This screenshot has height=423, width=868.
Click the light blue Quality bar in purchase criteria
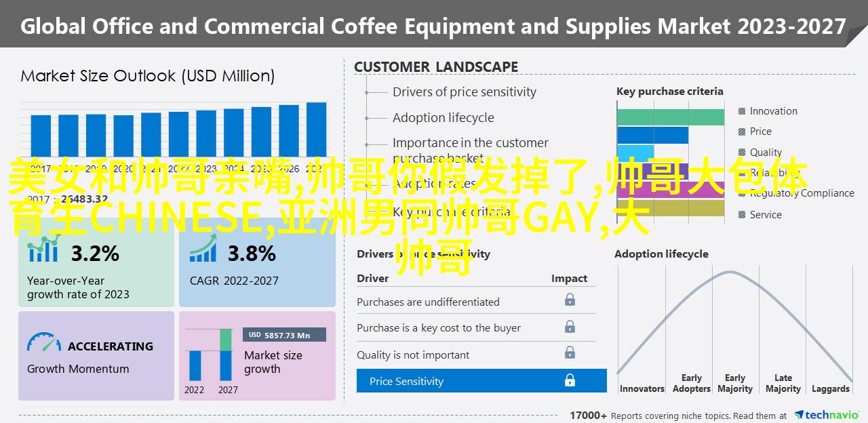coord(635,153)
